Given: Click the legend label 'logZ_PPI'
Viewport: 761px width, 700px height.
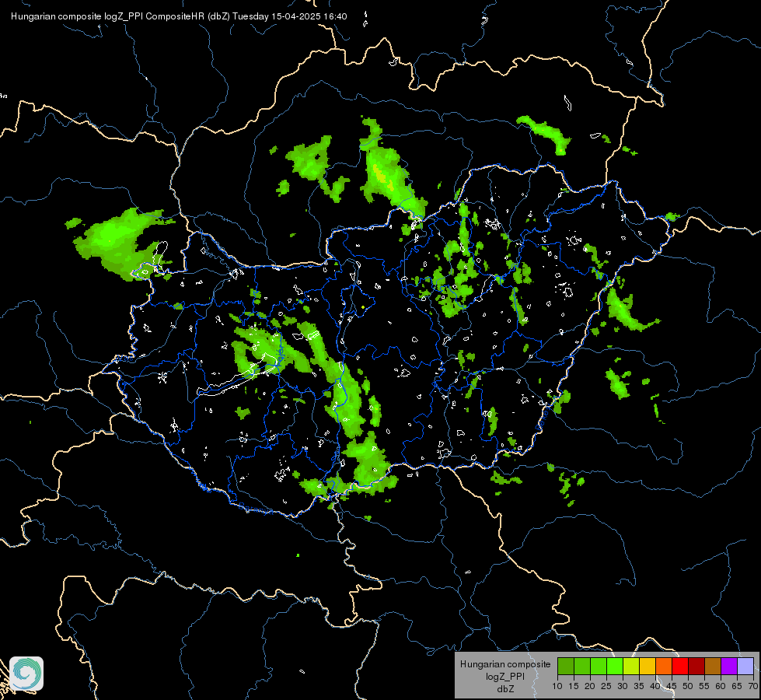Looking at the screenshot, I should [505, 677].
